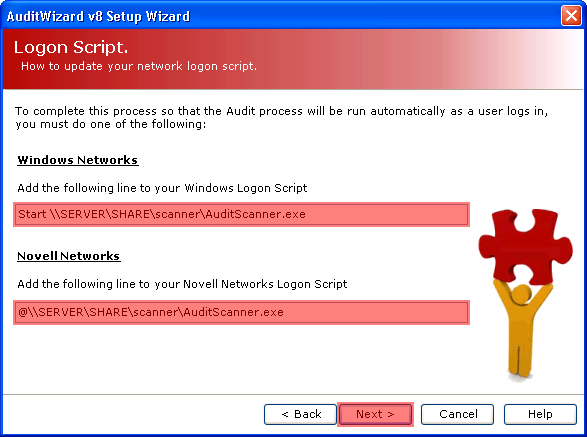
Task: Click the Novell Networks Logon Script instruction label
Action: (182, 284)
